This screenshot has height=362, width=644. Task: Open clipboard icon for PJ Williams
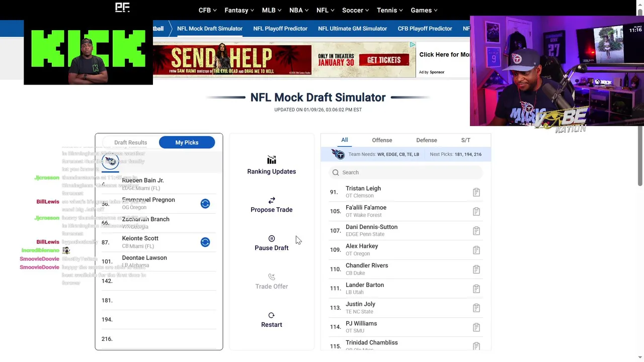476,327
